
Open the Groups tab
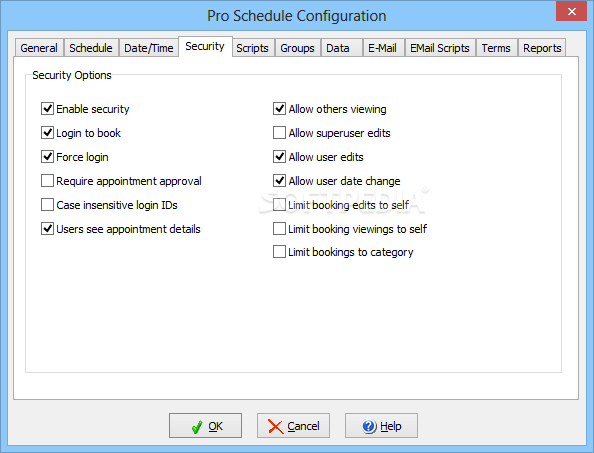(297, 48)
